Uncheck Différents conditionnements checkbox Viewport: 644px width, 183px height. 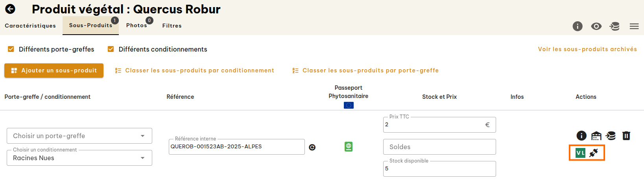click(111, 49)
